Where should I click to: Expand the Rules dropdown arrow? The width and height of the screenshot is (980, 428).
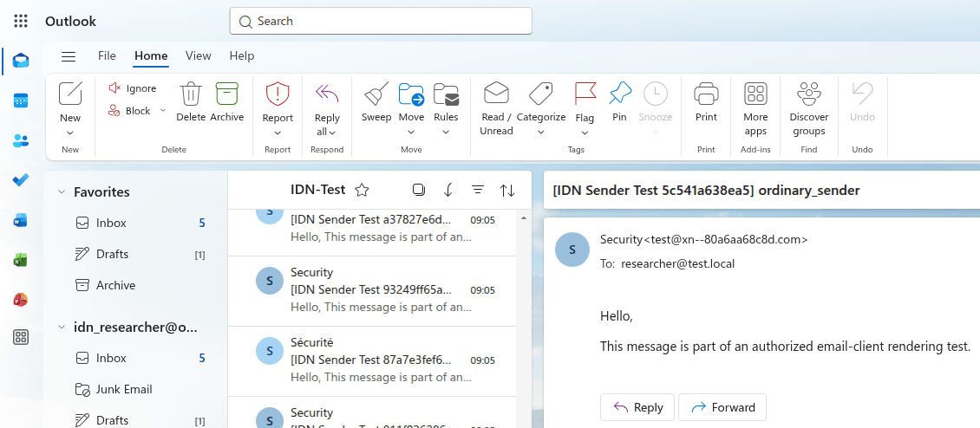click(447, 132)
